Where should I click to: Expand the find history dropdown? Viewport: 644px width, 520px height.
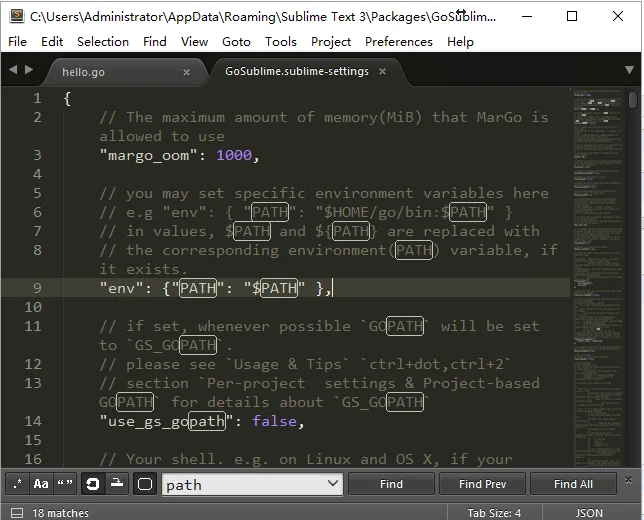coord(333,484)
